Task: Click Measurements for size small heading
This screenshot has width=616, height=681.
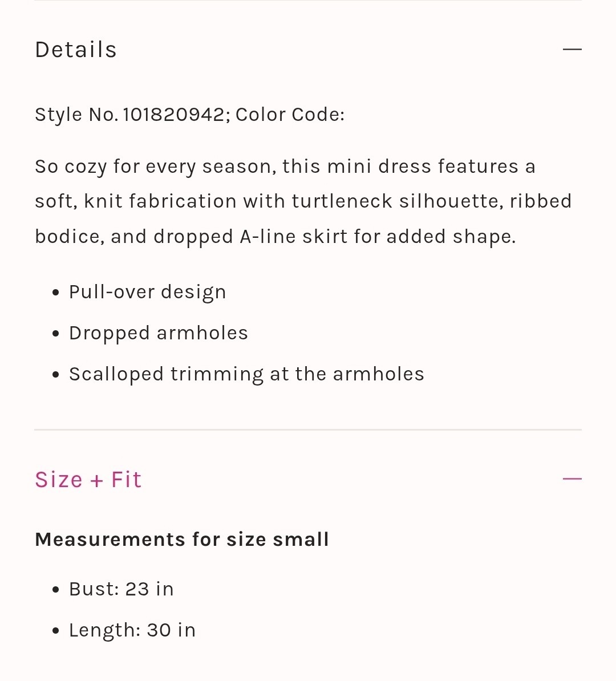Action: (181, 540)
